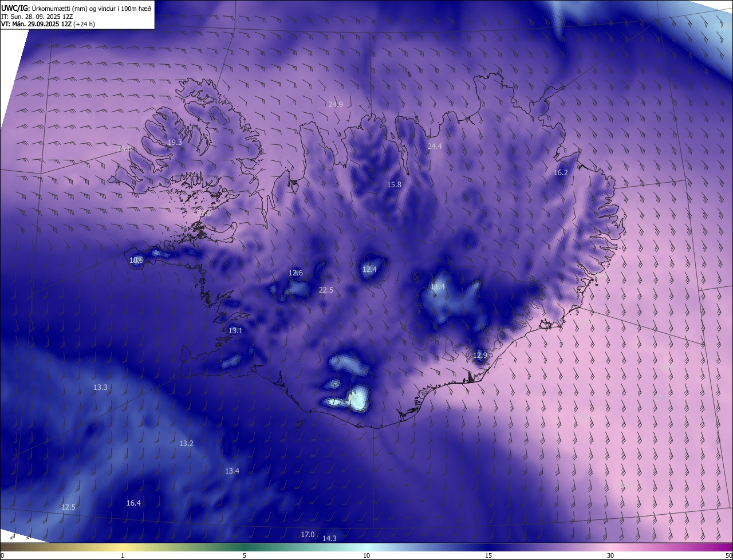
Task: Click the 10.9 value at Snæfellsnes tip
Action: [x=136, y=261]
